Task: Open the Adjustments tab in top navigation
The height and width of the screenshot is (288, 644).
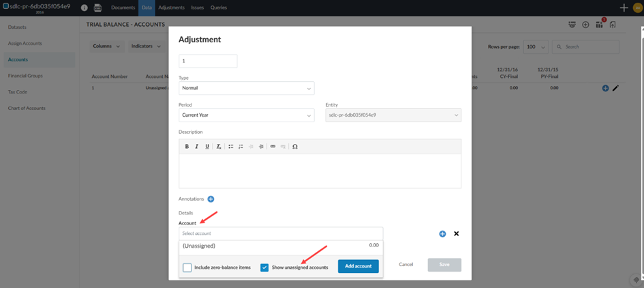Action: tap(171, 8)
